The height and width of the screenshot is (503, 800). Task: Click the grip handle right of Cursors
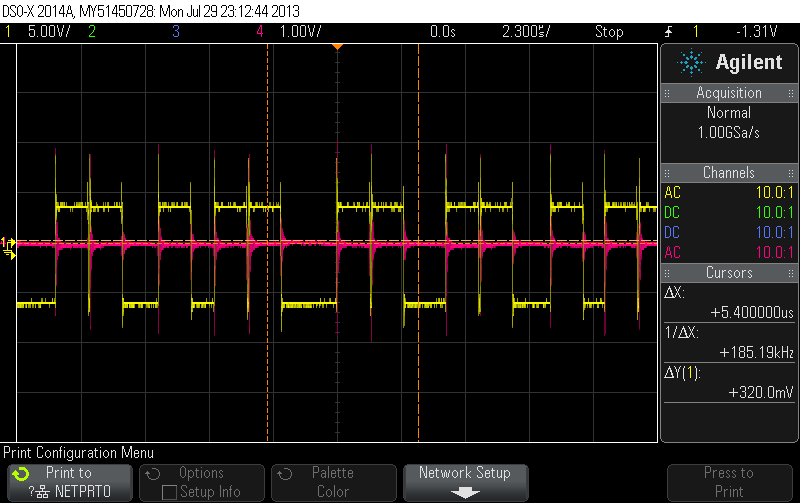pos(791,273)
